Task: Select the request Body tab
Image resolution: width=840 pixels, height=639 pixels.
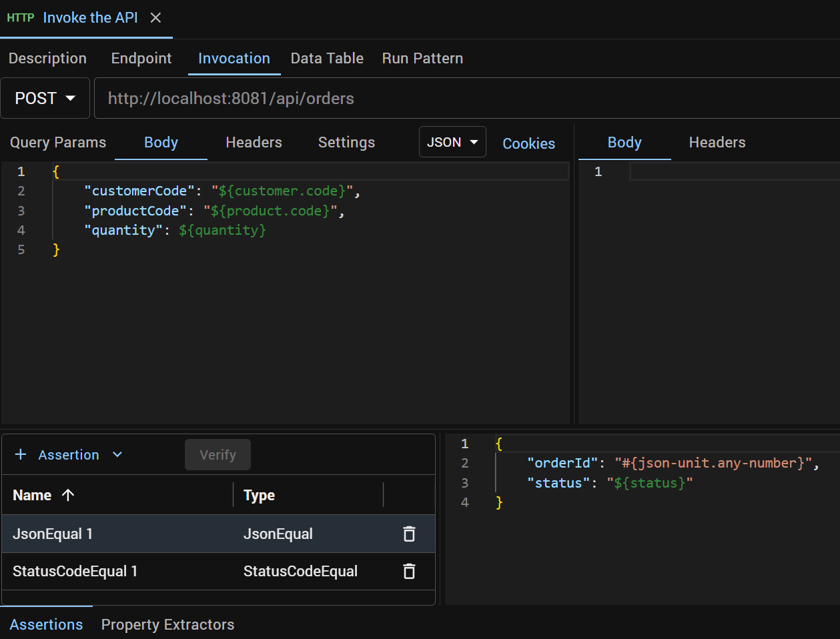Action: [x=161, y=143]
